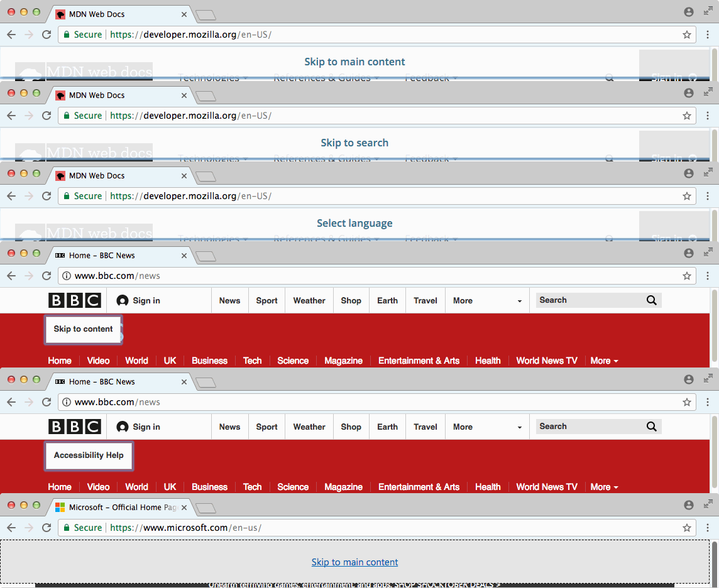
Task: Go back in the BBC "Accessibility Help" window
Action: point(11,402)
